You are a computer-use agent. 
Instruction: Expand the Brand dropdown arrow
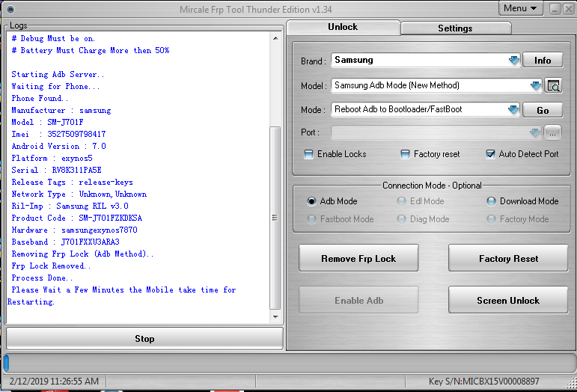point(513,61)
